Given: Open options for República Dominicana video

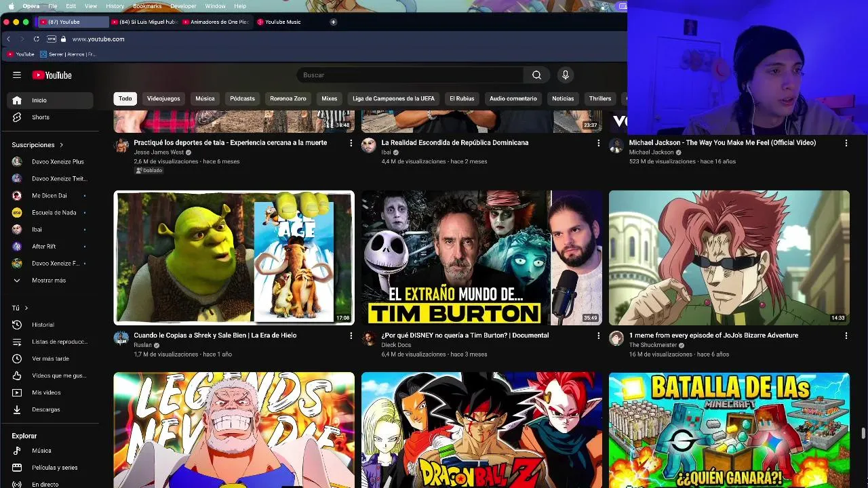Looking at the screenshot, I should point(598,143).
